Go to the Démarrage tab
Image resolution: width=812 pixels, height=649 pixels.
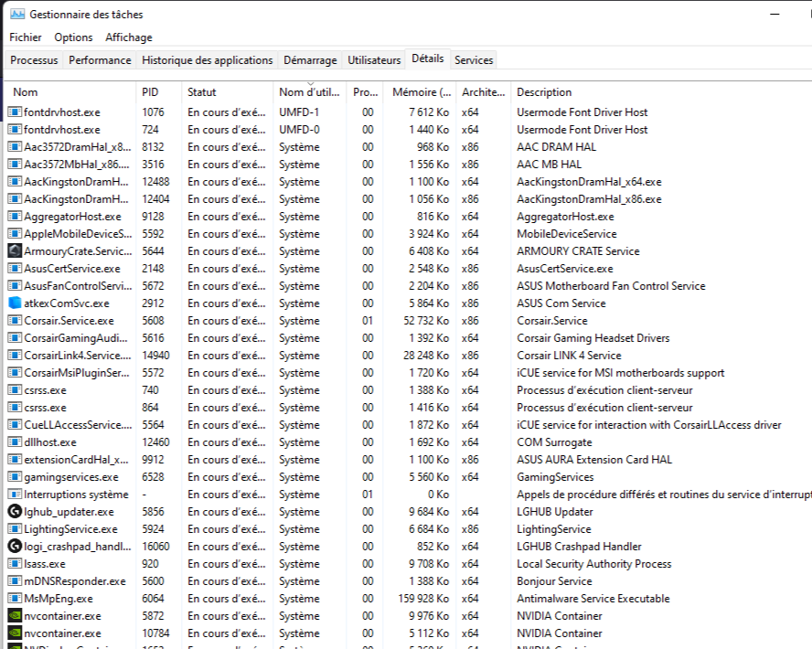click(x=310, y=60)
